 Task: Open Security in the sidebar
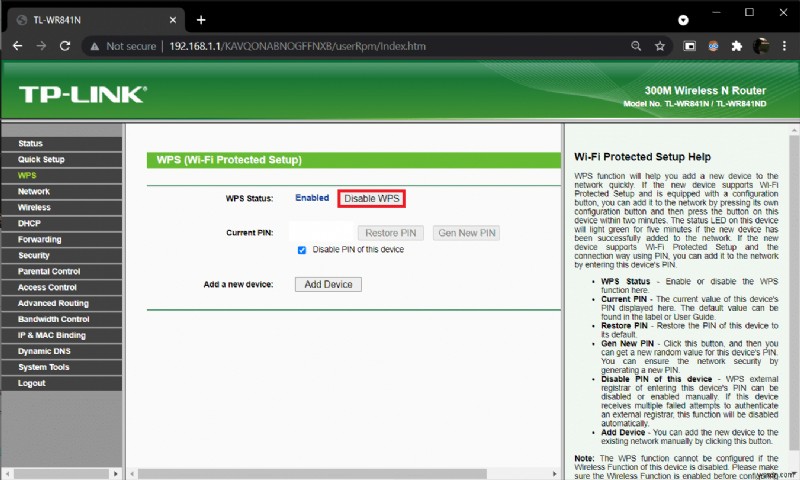pyautogui.click(x=62, y=255)
